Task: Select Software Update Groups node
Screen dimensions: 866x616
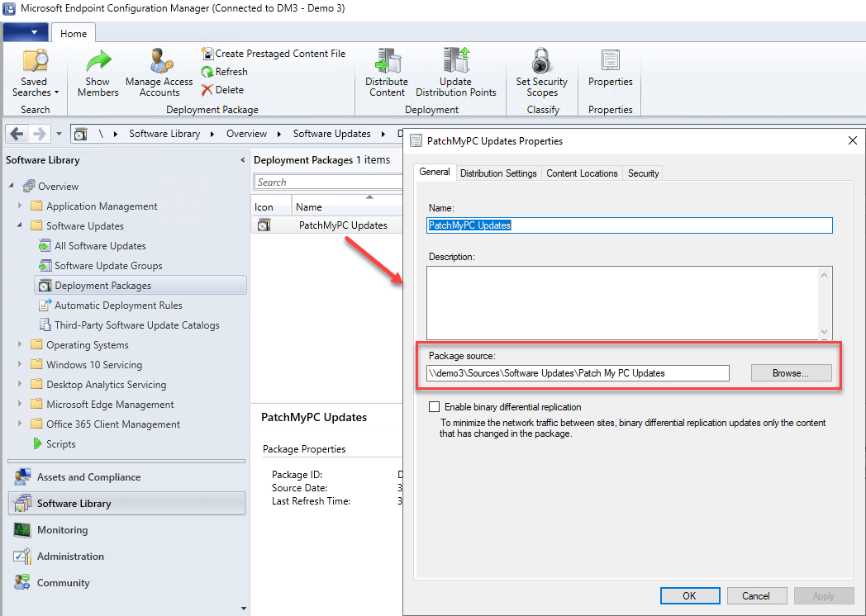Action: click(x=108, y=266)
